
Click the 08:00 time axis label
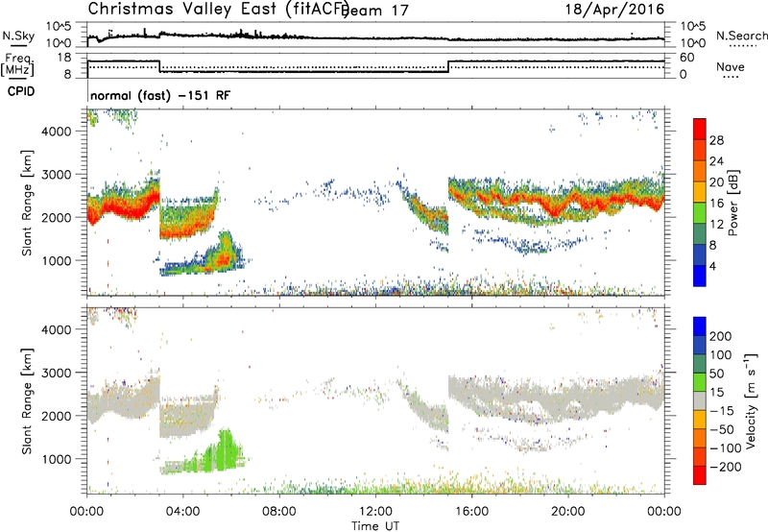278,512
